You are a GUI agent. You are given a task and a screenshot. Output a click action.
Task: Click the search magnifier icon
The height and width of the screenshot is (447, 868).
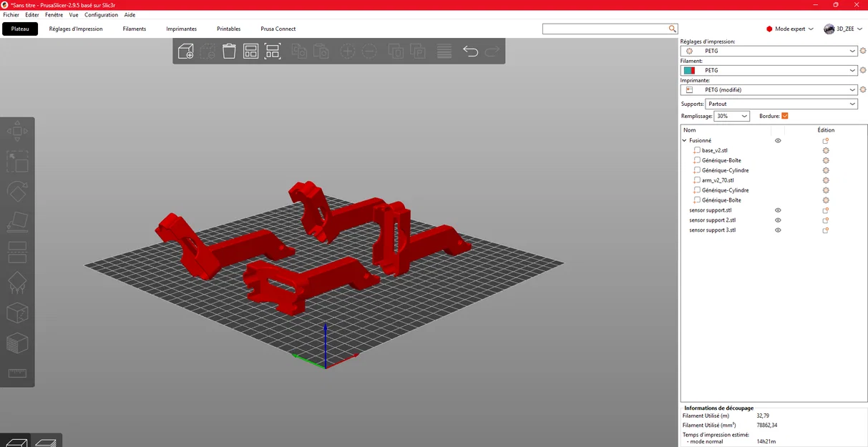point(673,29)
